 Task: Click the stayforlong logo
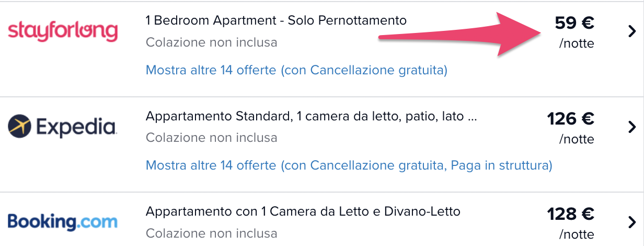[x=63, y=32]
